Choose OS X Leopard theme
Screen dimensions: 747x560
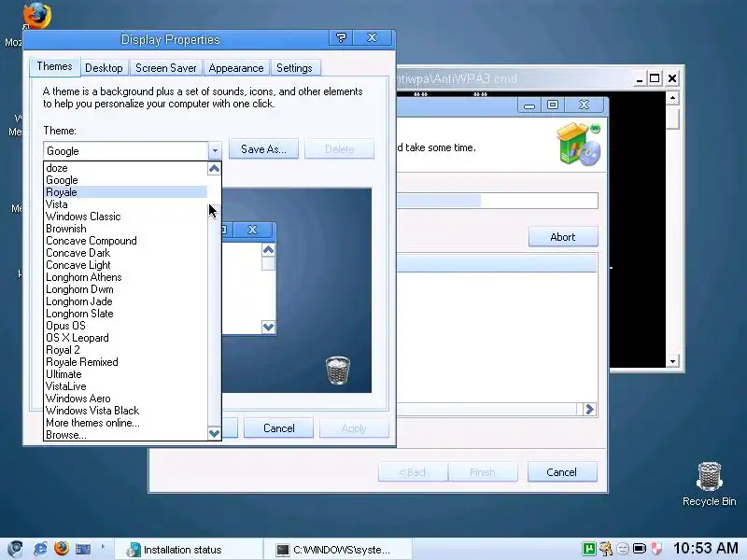pyautogui.click(x=126, y=338)
